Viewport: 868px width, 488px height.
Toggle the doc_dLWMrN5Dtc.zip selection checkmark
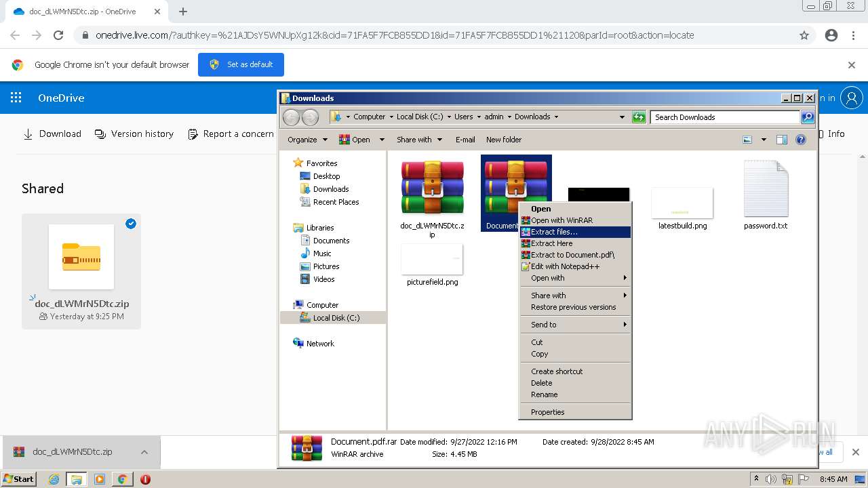[x=131, y=224]
